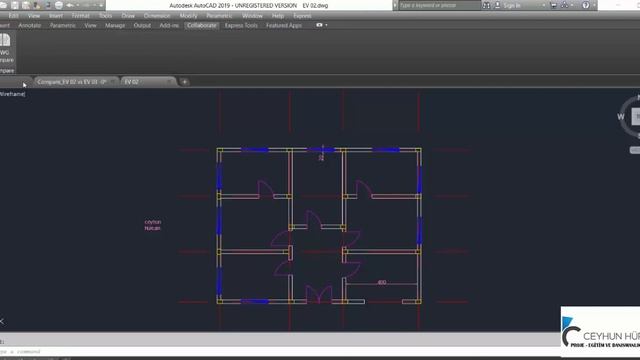Click ribbon display toggle icon after Featured Apps

[319, 25]
